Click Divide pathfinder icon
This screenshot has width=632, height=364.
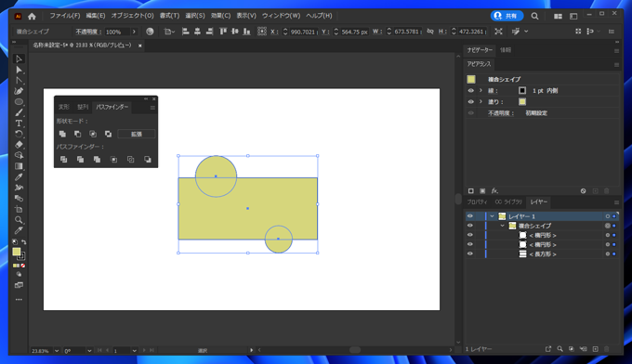(x=64, y=160)
